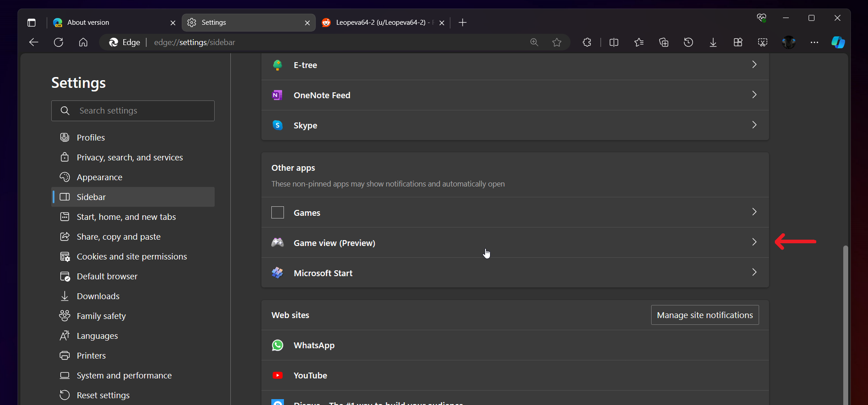Close the Settings tab

(307, 23)
